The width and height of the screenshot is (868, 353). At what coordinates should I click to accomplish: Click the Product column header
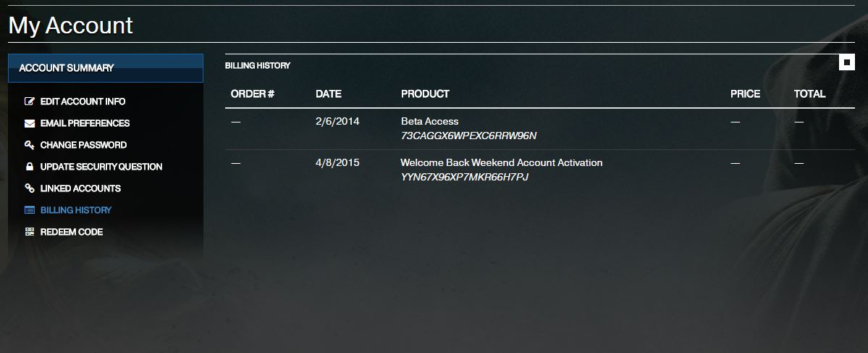425,94
